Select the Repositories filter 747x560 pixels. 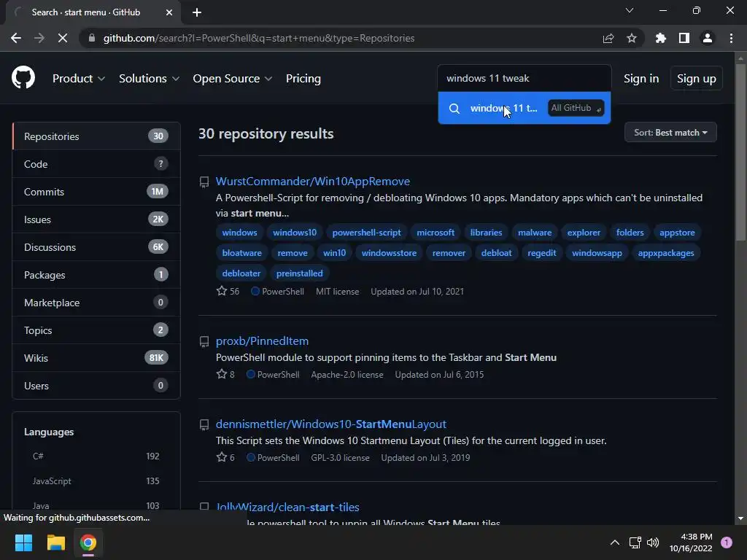pyautogui.click(x=96, y=136)
